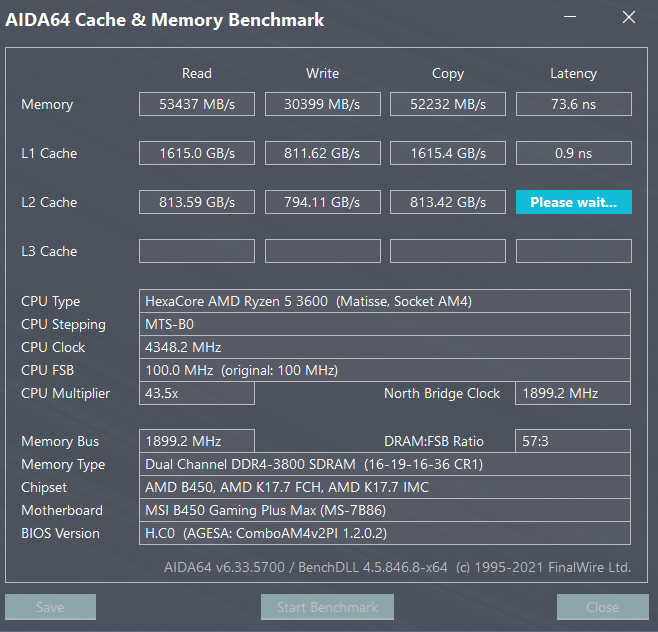658x632 pixels.
Task: Select L2 Cache Write 794.11 GB/s
Action: pos(323,202)
